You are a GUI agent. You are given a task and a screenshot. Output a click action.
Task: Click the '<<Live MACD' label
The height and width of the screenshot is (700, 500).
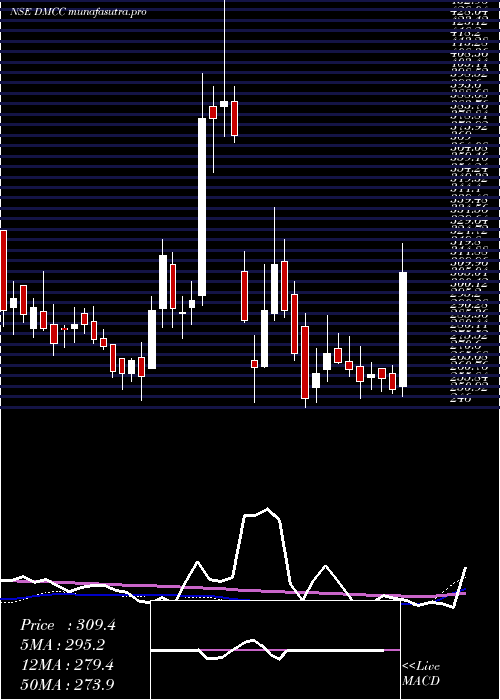tap(421, 674)
